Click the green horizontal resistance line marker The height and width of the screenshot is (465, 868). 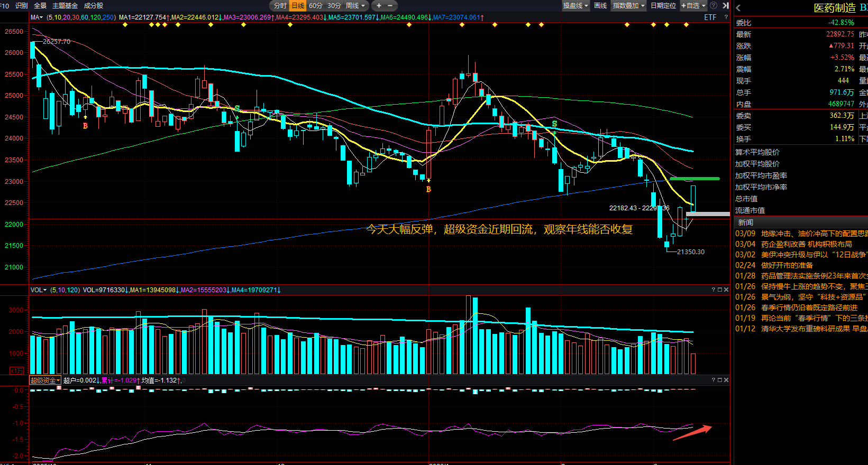[695, 179]
